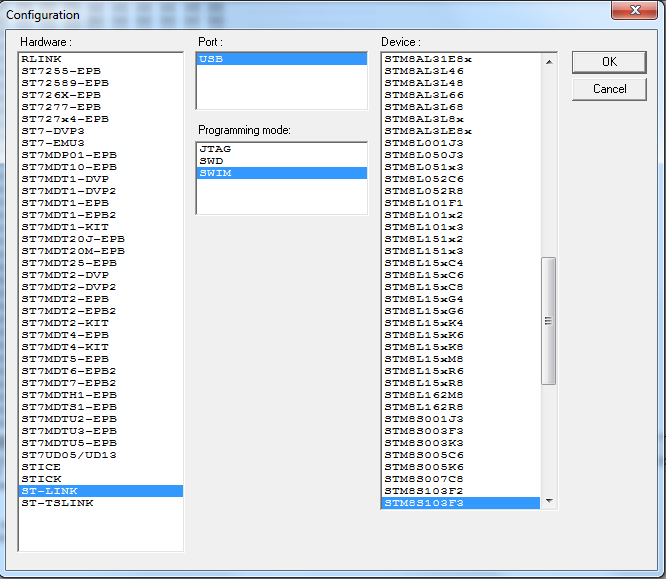Choose JTAG programming mode
Image resolution: width=666 pixels, height=579 pixels.
[x=282, y=149]
